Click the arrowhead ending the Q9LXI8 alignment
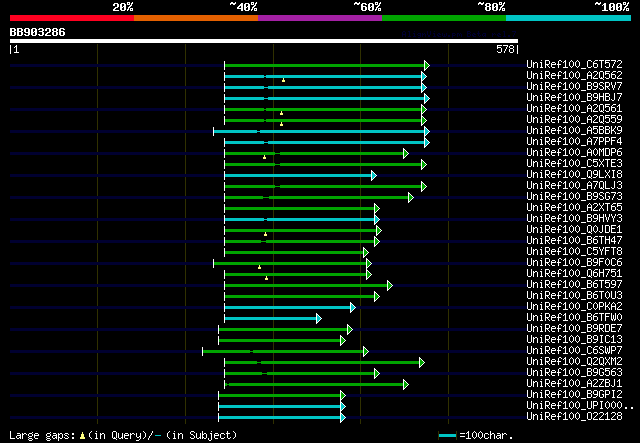This screenshot has width=640, height=443. pos(374,176)
